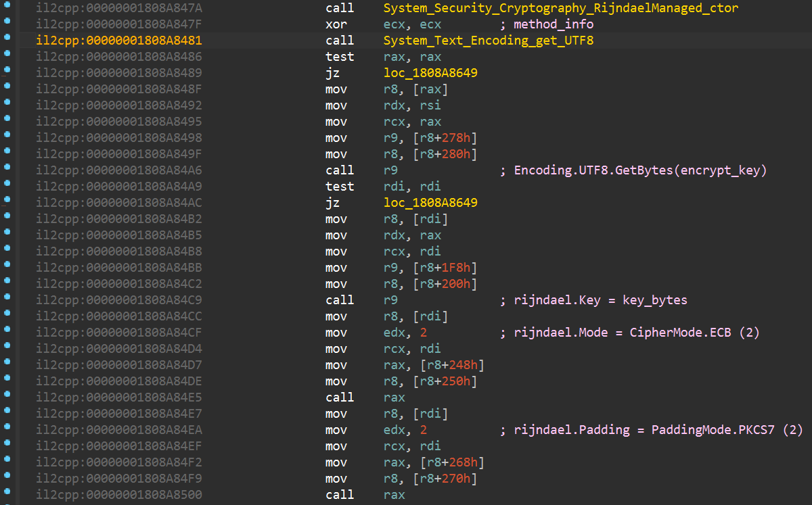Screen dimensions: 812x505
Task: Click 'rdi, rdi' on the test line
Action: click(412, 187)
